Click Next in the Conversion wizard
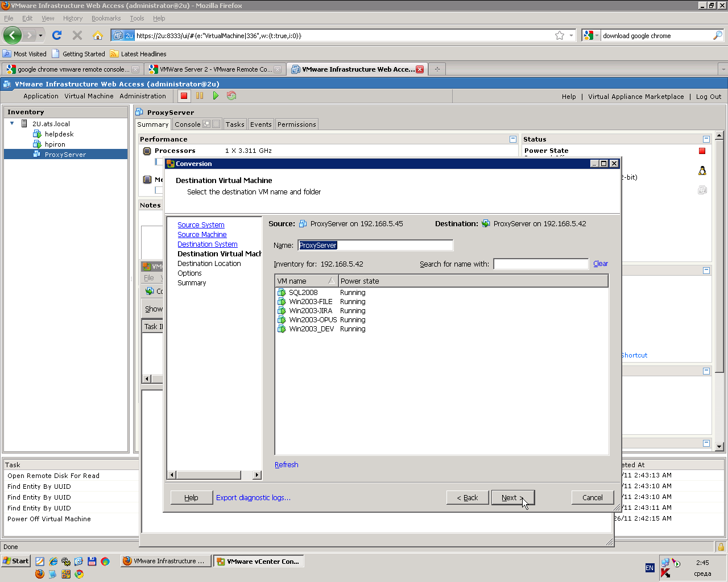This screenshot has width=728, height=582. click(x=513, y=497)
